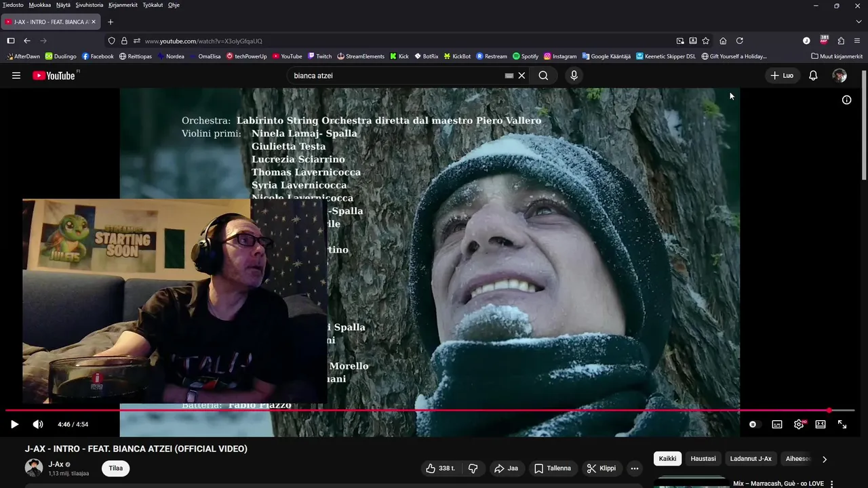Open the on-screen keyboard in search box
The height and width of the screenshot is (488, 868).
click(x=509, y=75)
